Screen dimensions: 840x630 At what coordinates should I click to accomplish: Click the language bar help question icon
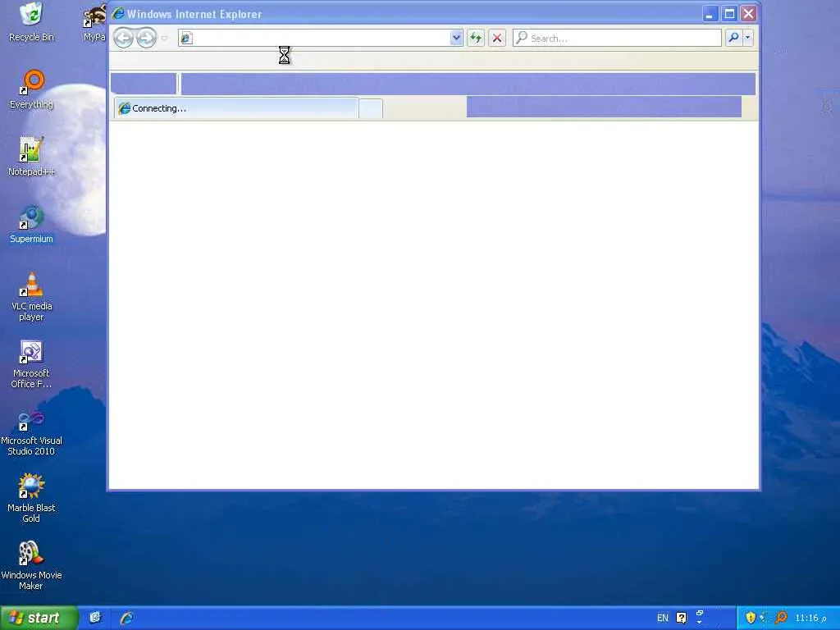click(682, 618)
